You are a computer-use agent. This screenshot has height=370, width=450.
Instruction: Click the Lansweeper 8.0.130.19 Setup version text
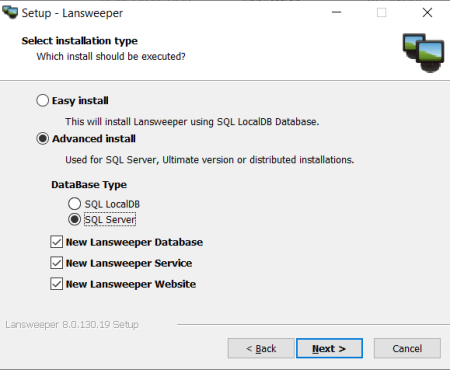pyautogui.click(x=72, y=324)
